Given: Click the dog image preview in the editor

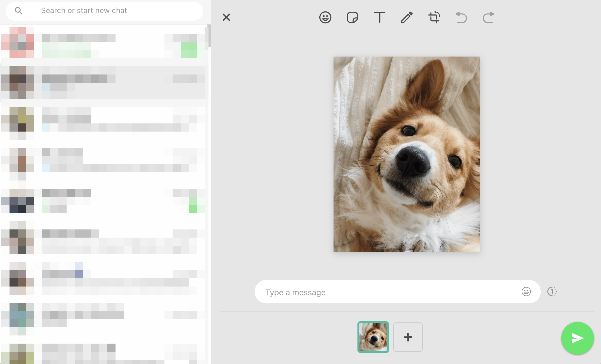Looking at the screenshot, I should point(407,154).
